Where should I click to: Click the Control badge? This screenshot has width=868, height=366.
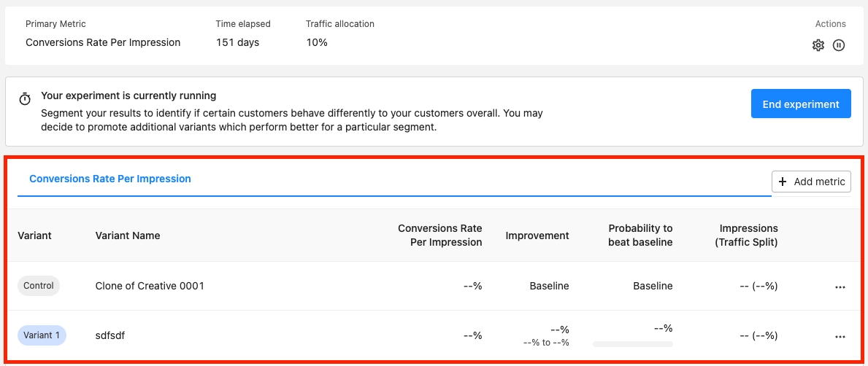tap(39, 286)
